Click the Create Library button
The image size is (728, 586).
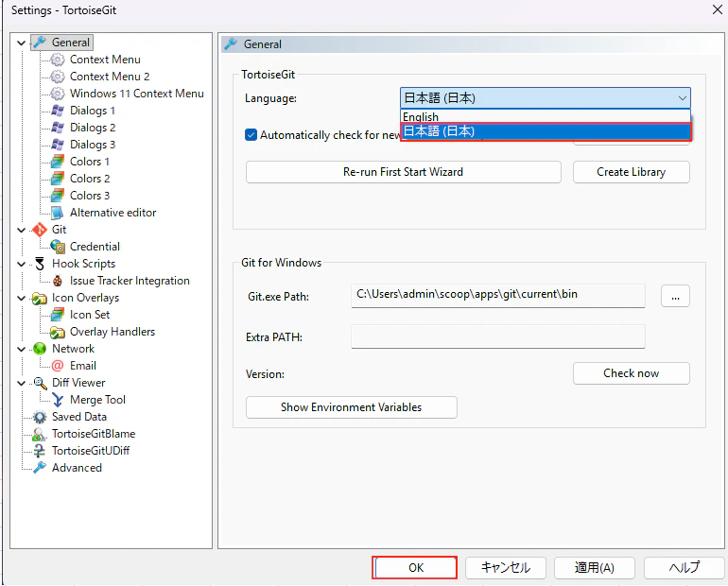(631, 172)
